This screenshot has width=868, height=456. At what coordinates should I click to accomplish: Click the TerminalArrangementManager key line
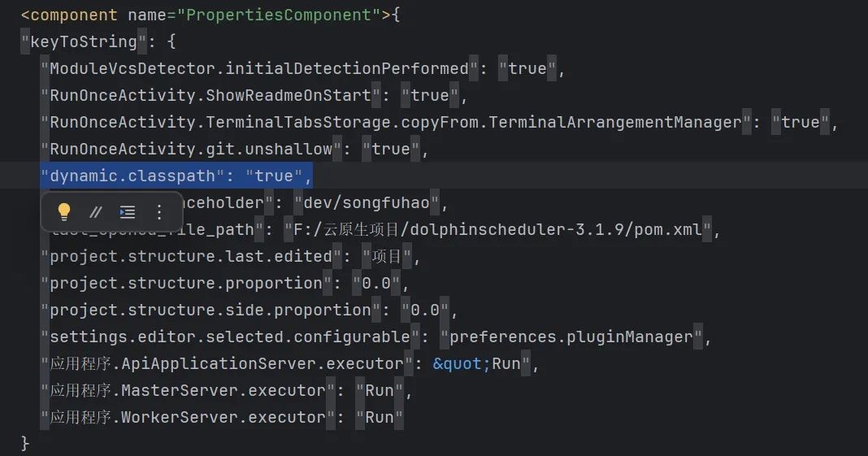click(395, 123)
